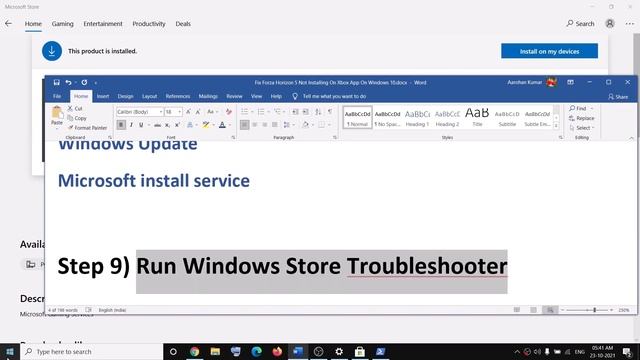Screen dimensions: 640x360
Task: Switch to the References ribbon tab
Action: tap(178, 96)
